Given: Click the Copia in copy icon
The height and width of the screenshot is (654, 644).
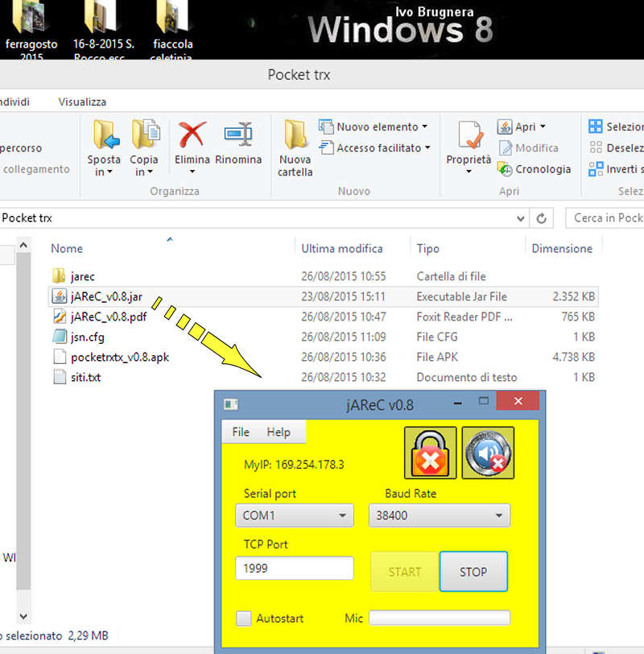Looking at the screenshot, I should (x=146, y=134).
